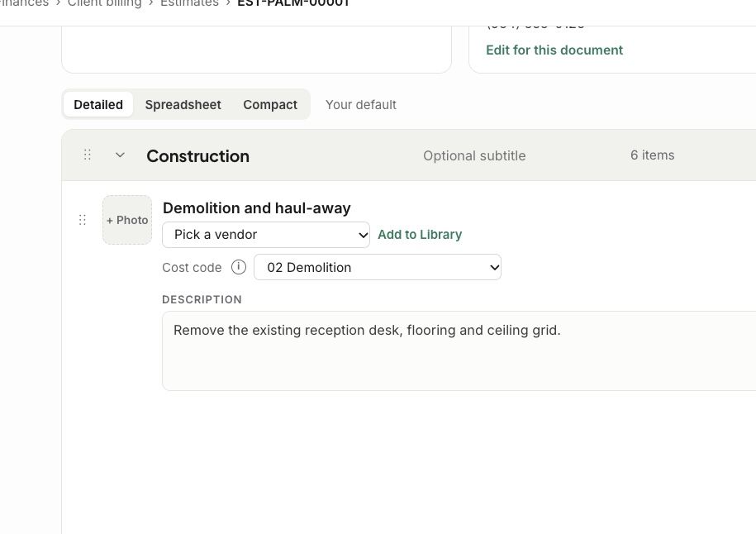Click the Your default label
756x534 pixels.
tap(360, 105)
